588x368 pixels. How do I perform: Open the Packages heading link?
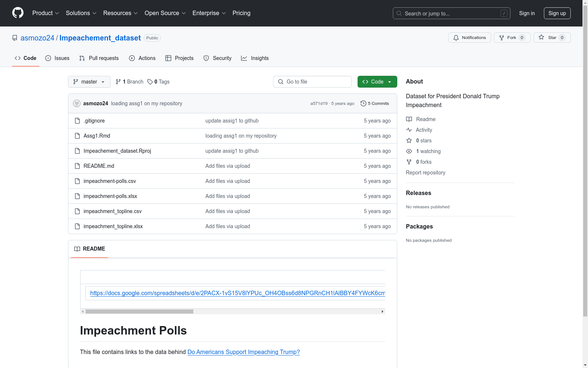[419, 227]
